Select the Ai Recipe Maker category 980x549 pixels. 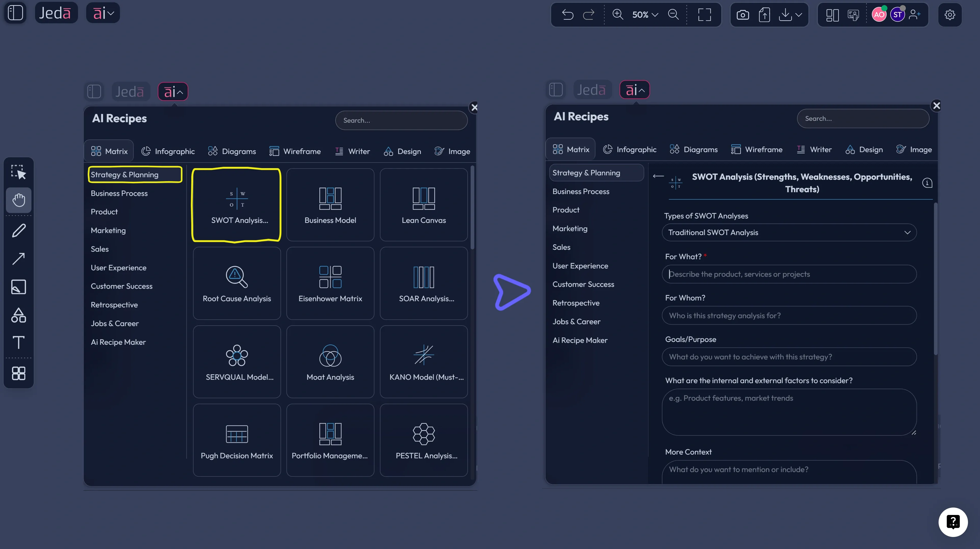[x=118, y=342]
